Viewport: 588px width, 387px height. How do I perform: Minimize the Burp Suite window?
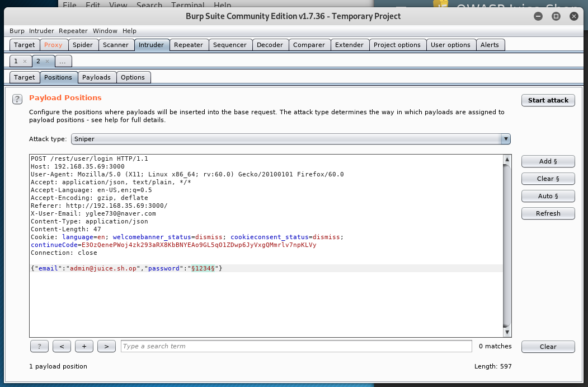[x=538, y=16]
